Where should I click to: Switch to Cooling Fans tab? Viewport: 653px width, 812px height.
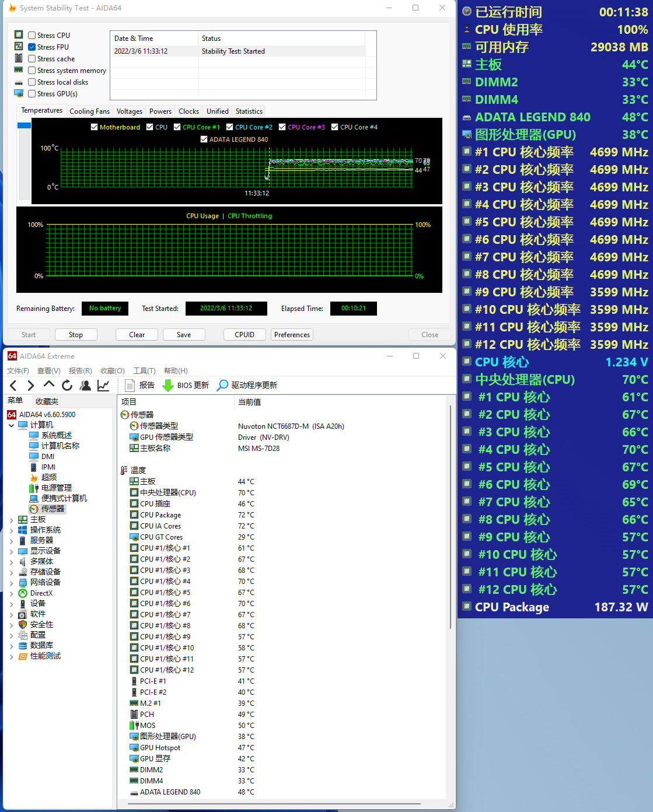89,111
